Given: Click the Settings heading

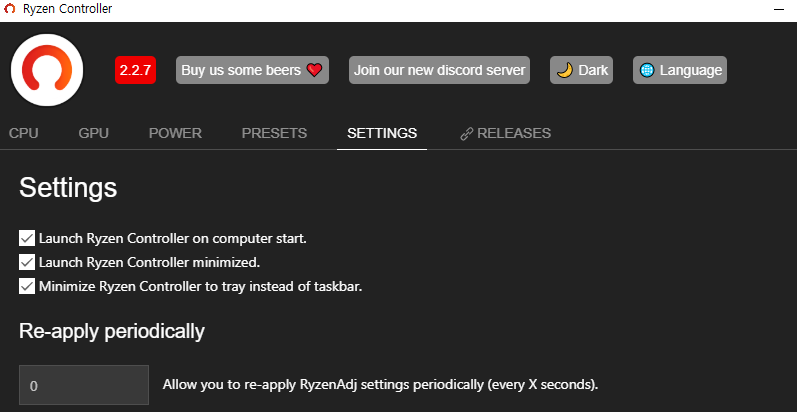Looking at the screenshot, I should (x=68, y=187).
